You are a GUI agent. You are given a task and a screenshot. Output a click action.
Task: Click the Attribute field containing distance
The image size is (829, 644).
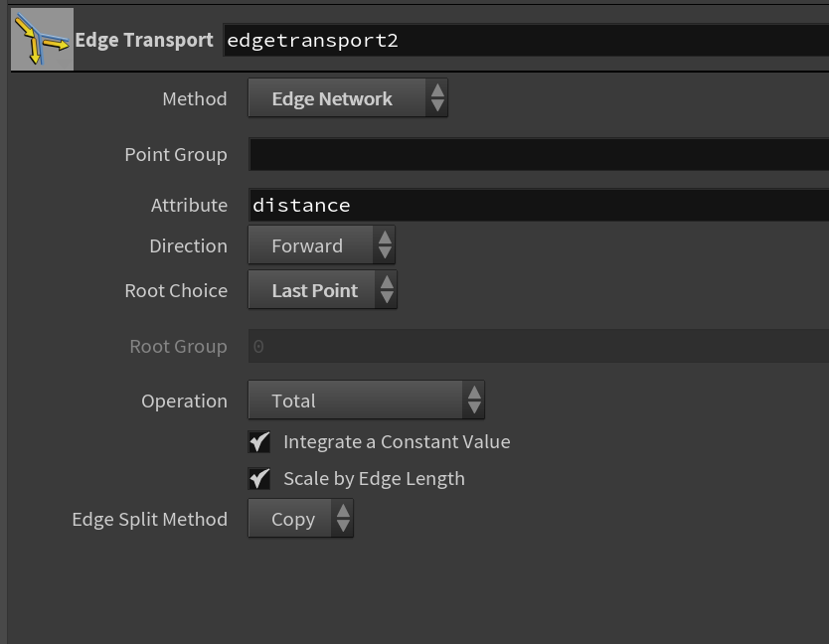pos(539,205)
